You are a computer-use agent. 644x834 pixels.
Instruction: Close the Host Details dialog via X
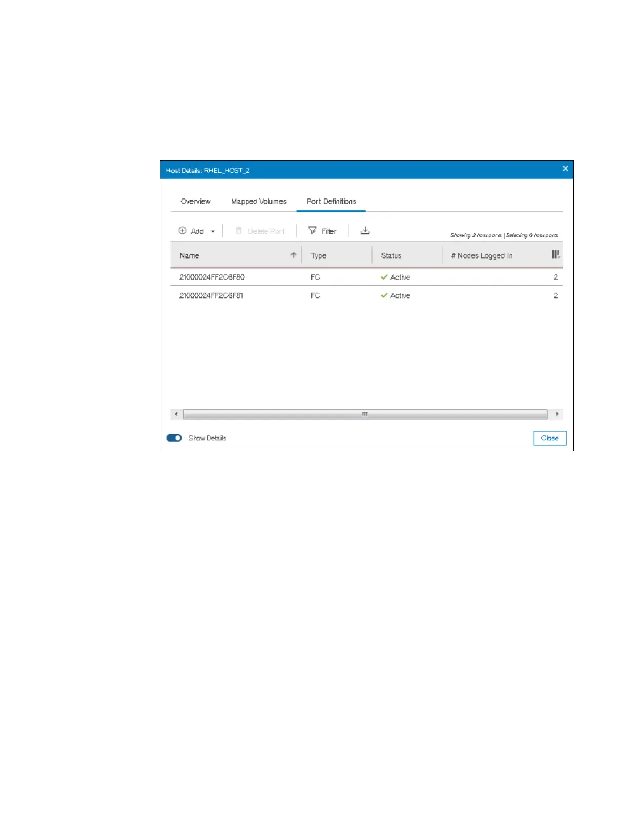(565, 168)
